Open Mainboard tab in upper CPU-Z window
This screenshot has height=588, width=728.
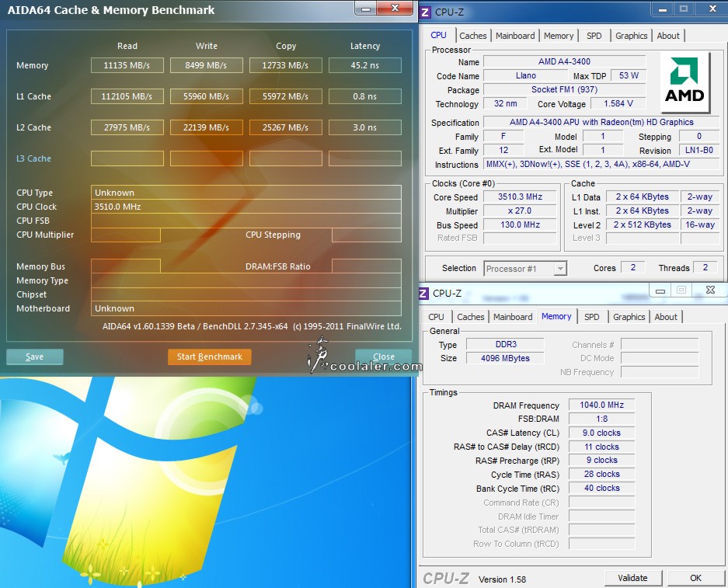[515, 36]
